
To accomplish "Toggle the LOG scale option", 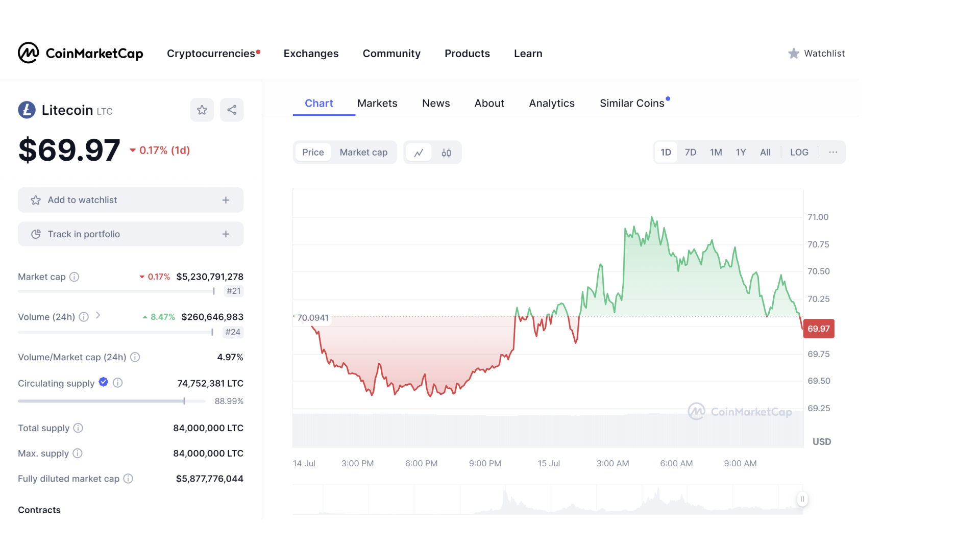I will 799,152.
